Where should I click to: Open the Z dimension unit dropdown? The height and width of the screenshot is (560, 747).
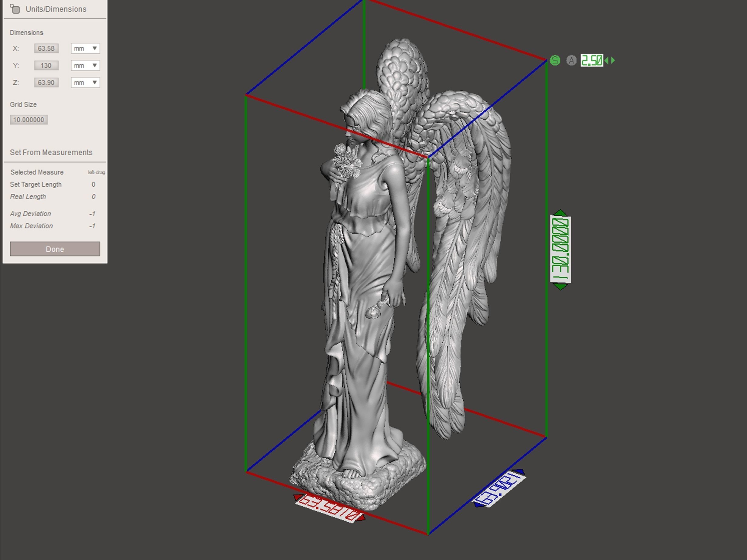(85, 82)
